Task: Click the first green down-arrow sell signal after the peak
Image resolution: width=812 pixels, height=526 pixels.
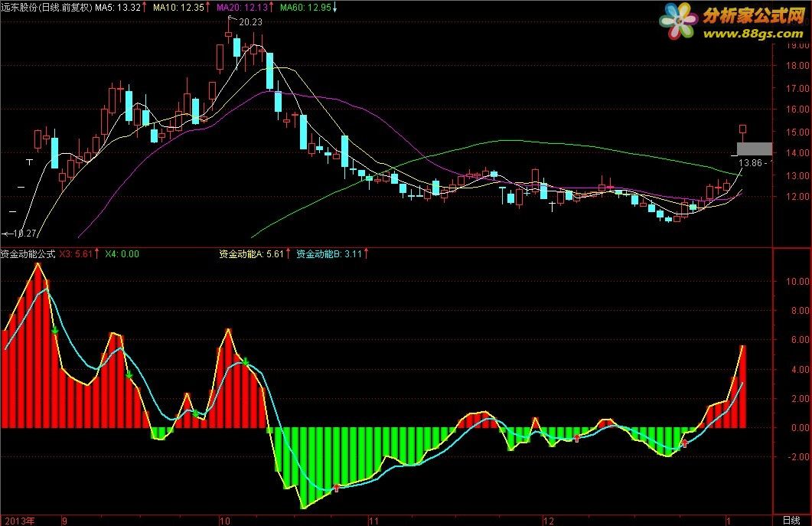Action: 55,331
